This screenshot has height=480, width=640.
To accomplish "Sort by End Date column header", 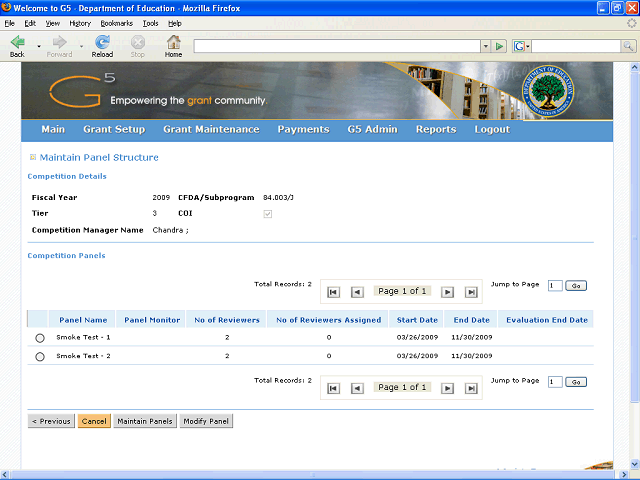I will tap(471, 320).
